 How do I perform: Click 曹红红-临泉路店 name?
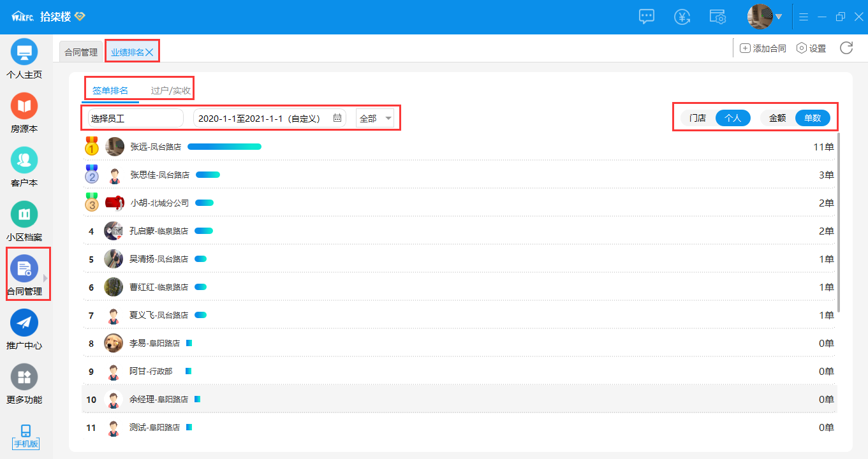click(x=159, y=287)
